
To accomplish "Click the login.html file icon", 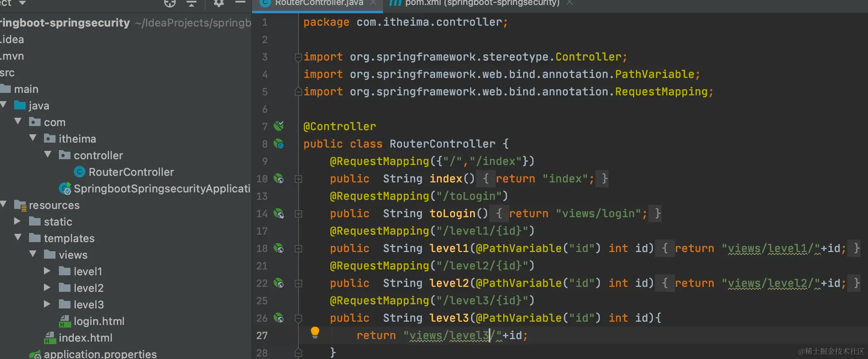I will pyautogui.click(x=65, y=321).
